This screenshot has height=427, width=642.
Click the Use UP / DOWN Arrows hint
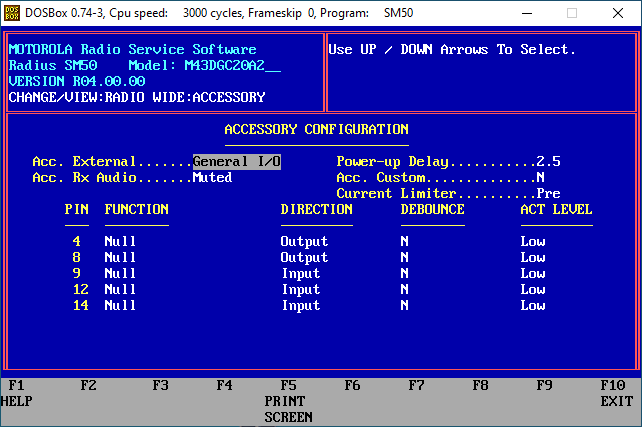452,50
